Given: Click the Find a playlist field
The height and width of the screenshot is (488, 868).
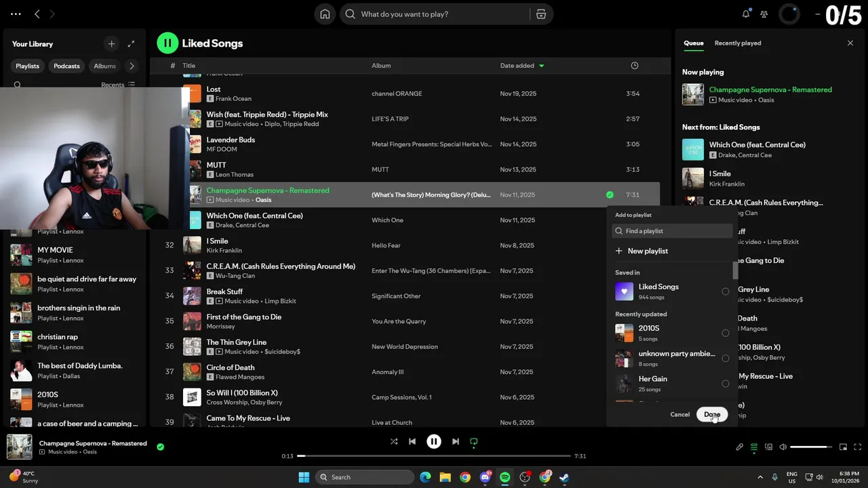Looking at the screenshot, I should (672, 231).
